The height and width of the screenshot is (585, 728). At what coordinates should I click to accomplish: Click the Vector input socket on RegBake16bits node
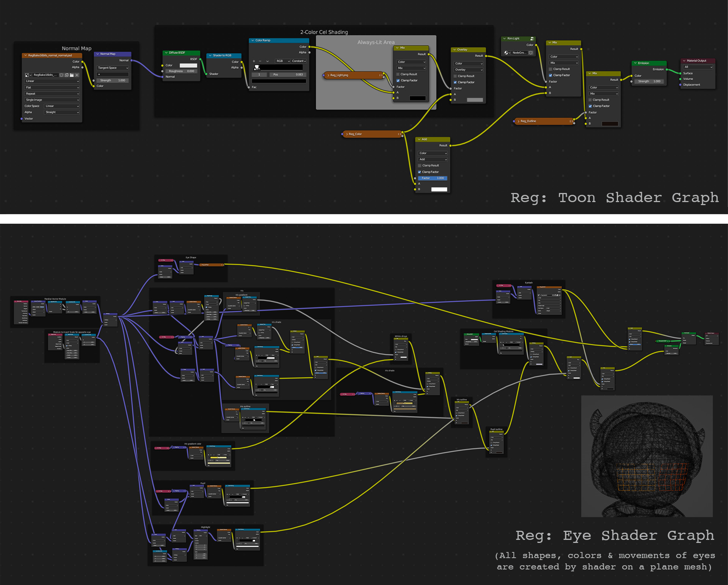(22, 119)
